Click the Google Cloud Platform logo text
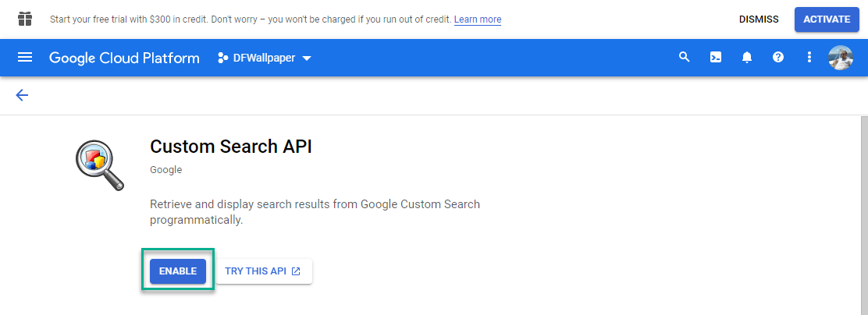 pyautogui.click(x=124, y=58)
